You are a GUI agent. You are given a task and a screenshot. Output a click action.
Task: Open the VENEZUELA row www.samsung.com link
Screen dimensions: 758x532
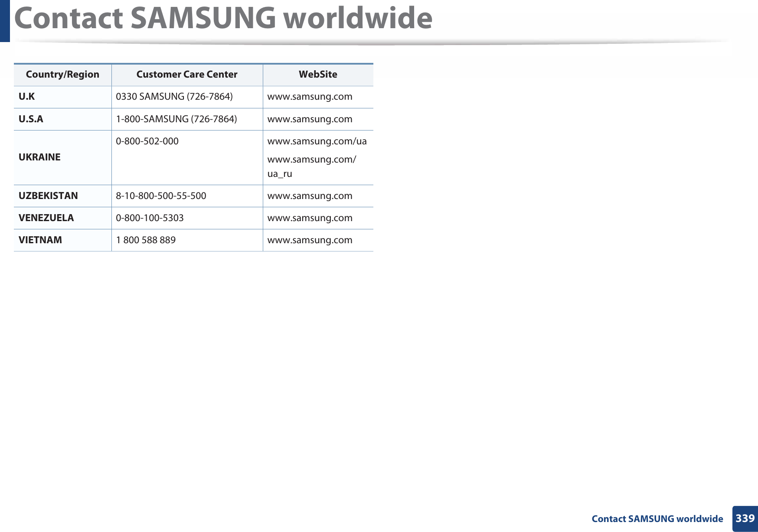[310, 218]
